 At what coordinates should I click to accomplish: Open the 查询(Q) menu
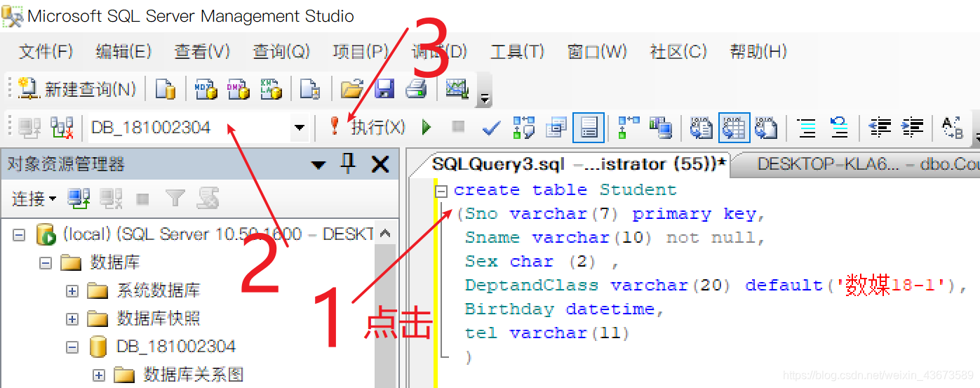pyautogui.click(x=281, y=51)
